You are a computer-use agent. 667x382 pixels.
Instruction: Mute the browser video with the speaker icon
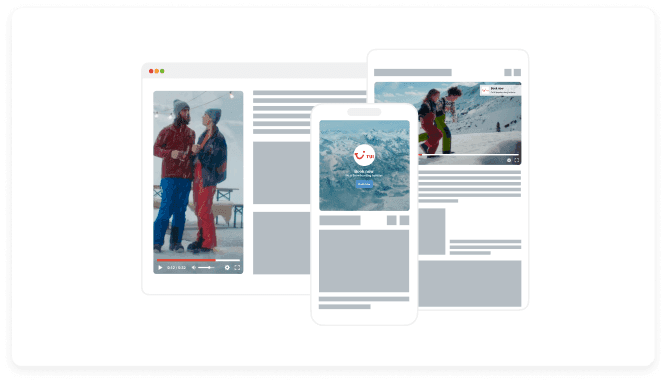tap(194, 268)
